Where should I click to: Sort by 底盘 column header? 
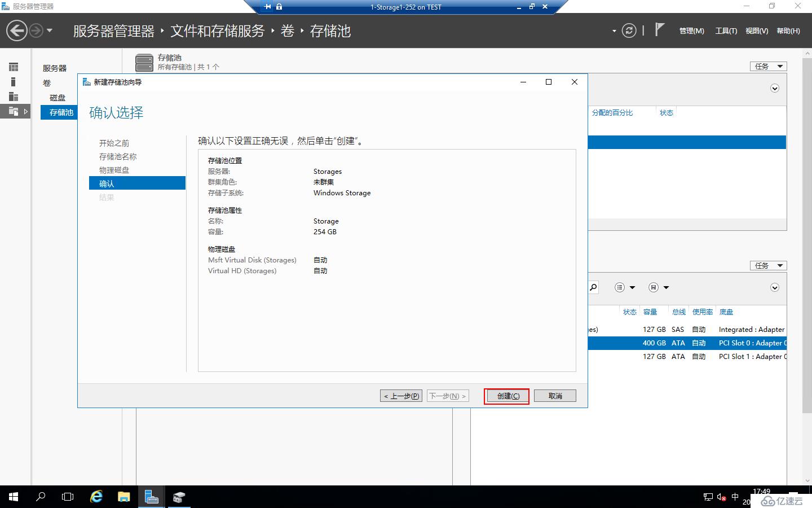coord(726,312)
